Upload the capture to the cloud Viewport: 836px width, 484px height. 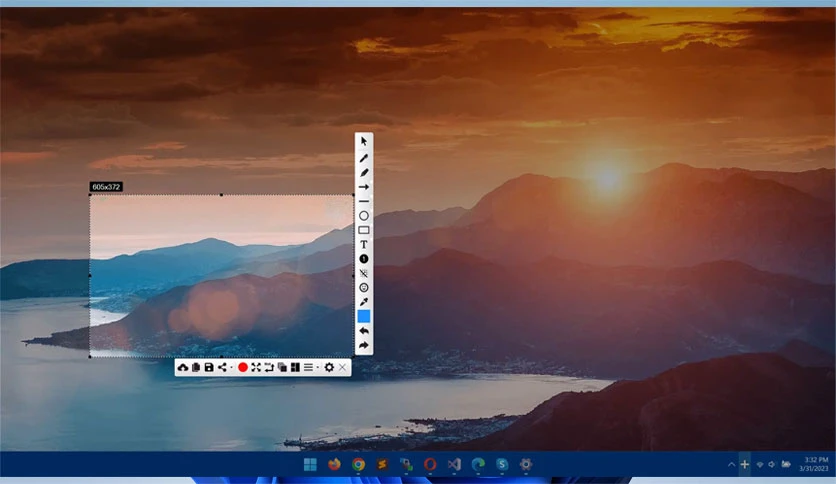click(x=183, y=367)
